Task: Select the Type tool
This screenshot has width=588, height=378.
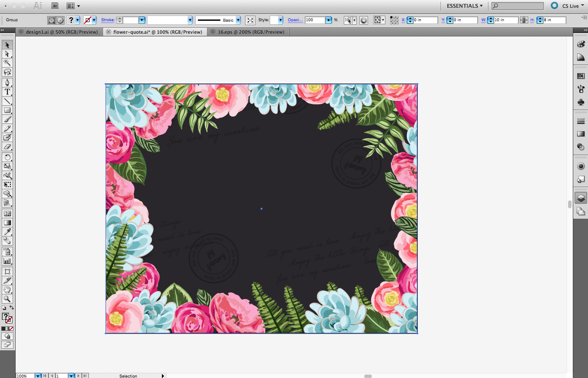Action: (x=7, y=92)
